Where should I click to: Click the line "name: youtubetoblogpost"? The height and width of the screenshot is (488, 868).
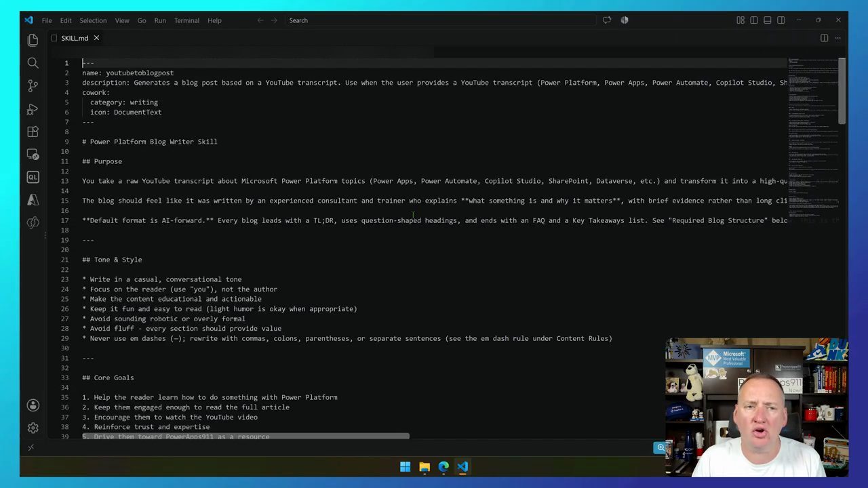pyautogui.click(x=128, y=73)
